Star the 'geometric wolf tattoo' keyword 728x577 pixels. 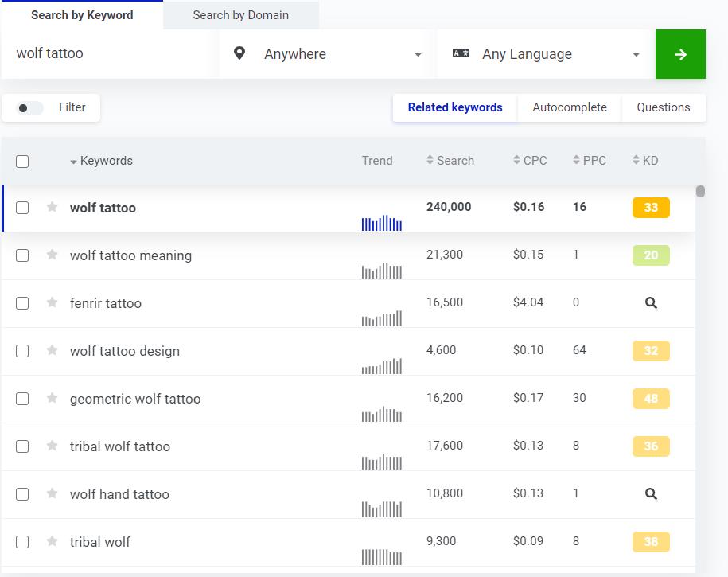[53, 398]
